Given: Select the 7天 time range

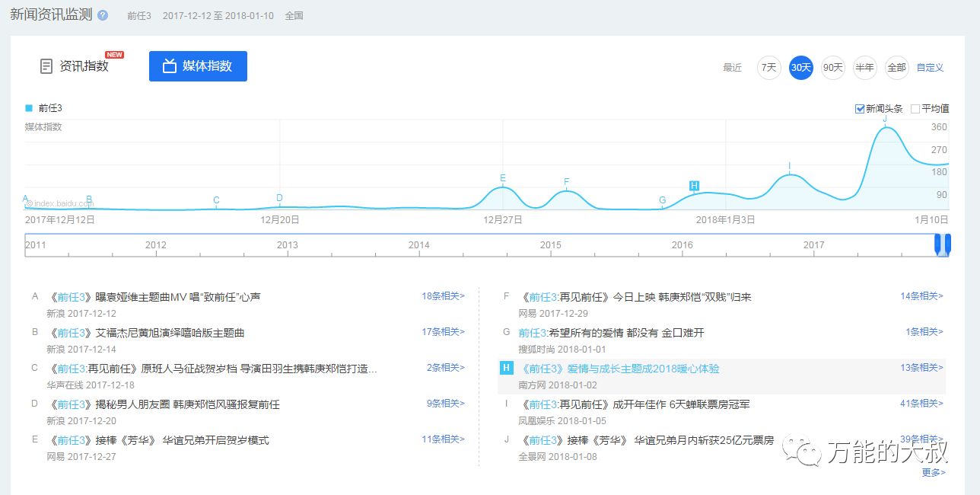Looking at the screenshot, I should pyautogui.click(x=768, y=68).
